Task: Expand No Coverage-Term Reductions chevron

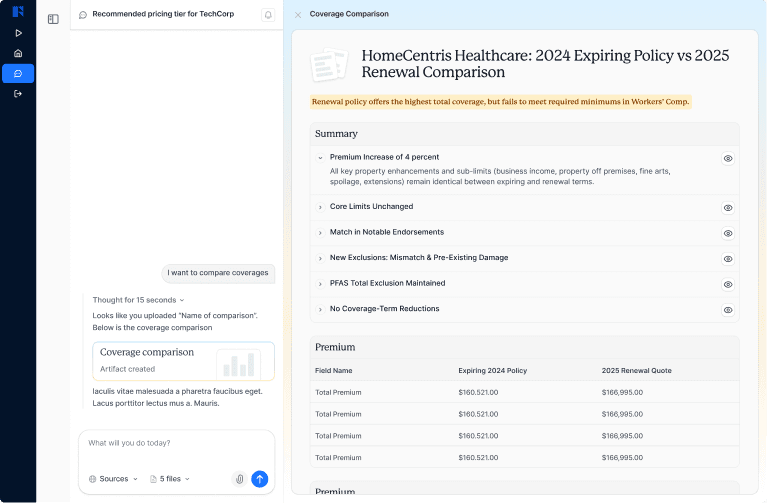Action: click(320, 309)
